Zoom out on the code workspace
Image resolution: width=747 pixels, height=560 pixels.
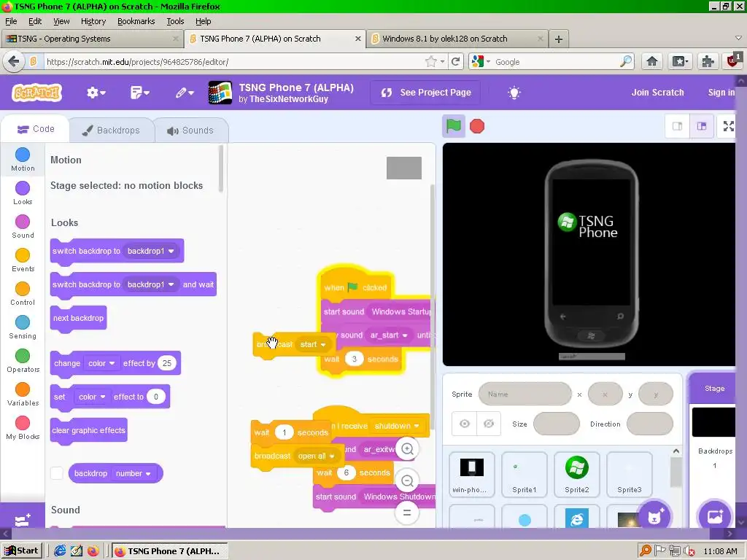407,481
